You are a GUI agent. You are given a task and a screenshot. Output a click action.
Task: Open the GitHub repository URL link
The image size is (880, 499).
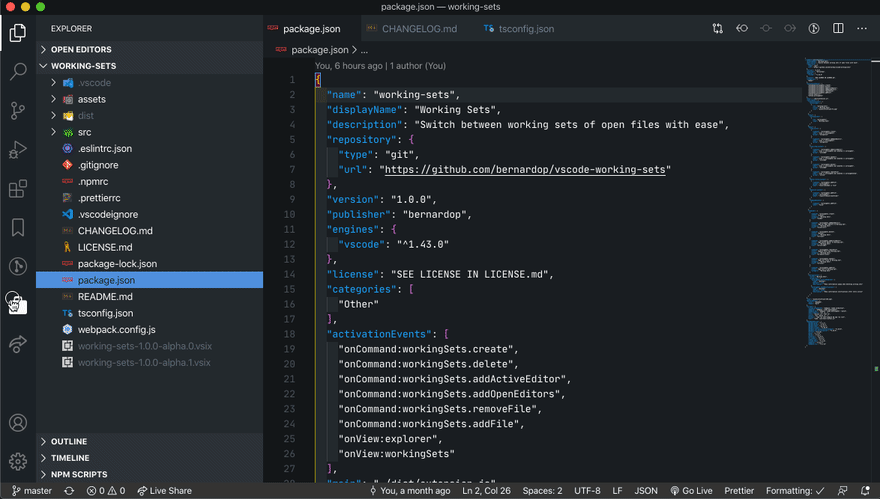(x=525, y=170)
